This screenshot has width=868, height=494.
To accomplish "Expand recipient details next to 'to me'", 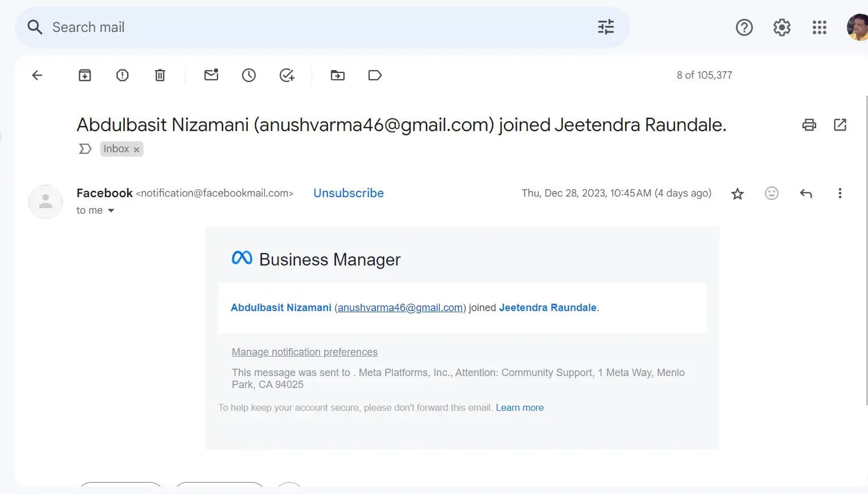I will click(111, 211).
